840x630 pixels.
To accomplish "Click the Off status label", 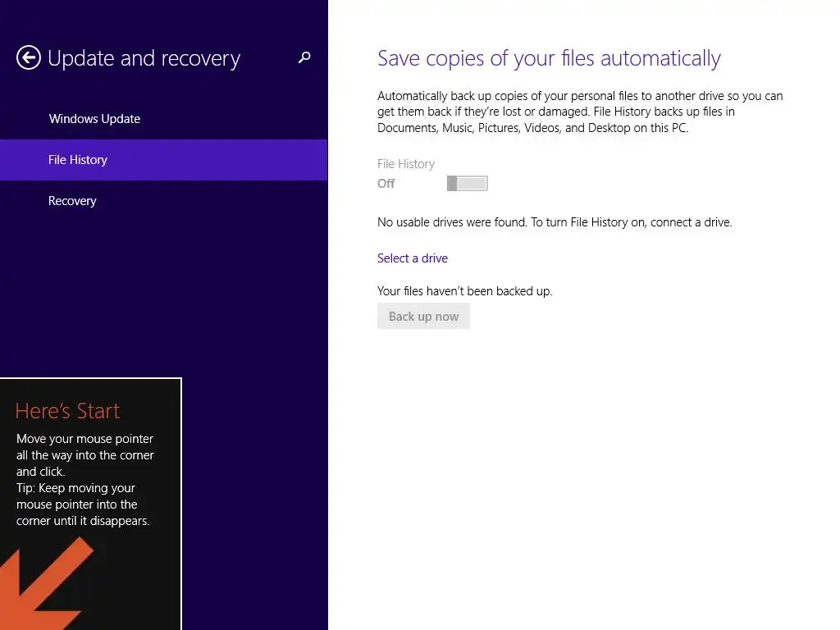I will (386, 184).
